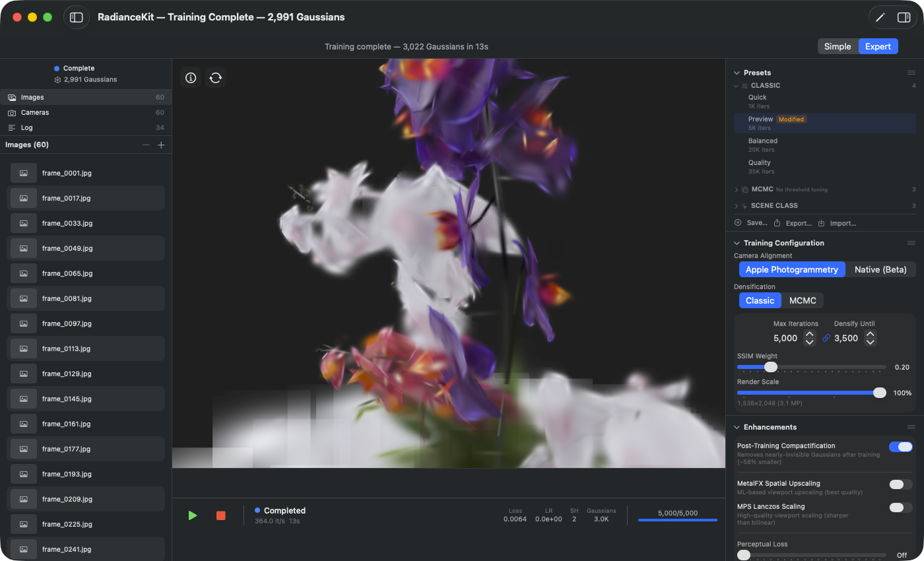Switch to Simple mode

[x=838, y=46]
